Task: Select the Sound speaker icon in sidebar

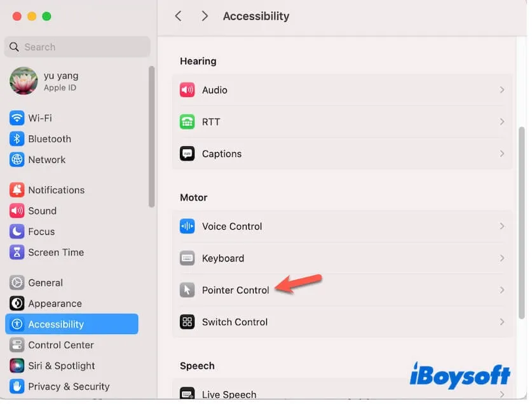Action: (x=17, y=211)
